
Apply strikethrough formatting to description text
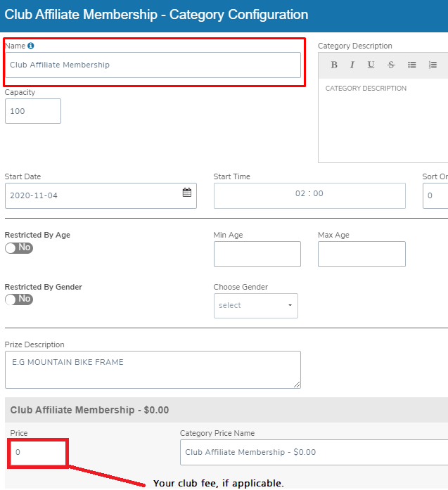(391, 65)
